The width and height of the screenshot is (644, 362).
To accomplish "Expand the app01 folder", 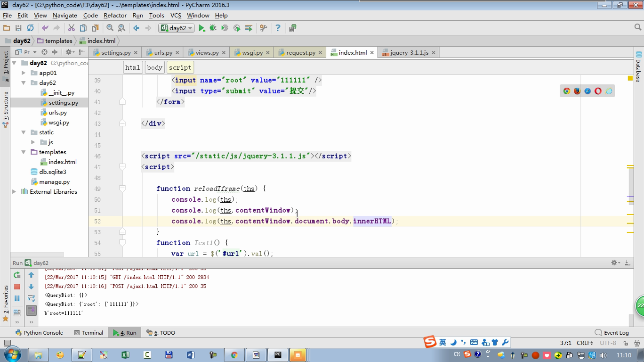I will 24,73.
